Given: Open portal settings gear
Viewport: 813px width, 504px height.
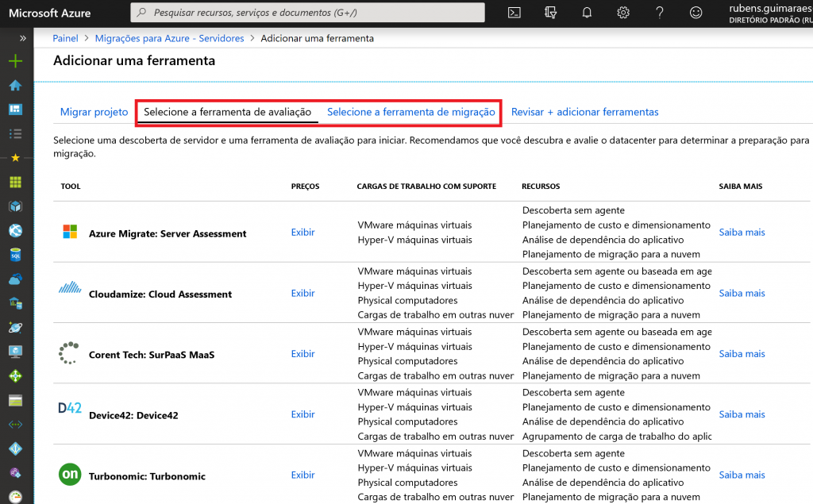Looking at the screenshot, I should (x=623, y=13).
